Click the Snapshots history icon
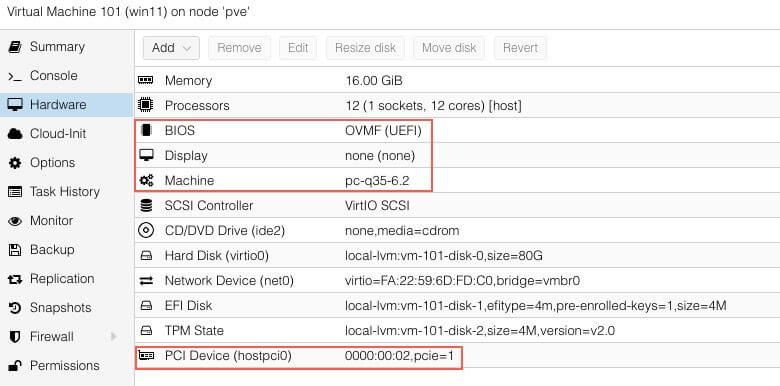780x386 pixels. pyautogui.click(x=15, y=308)
